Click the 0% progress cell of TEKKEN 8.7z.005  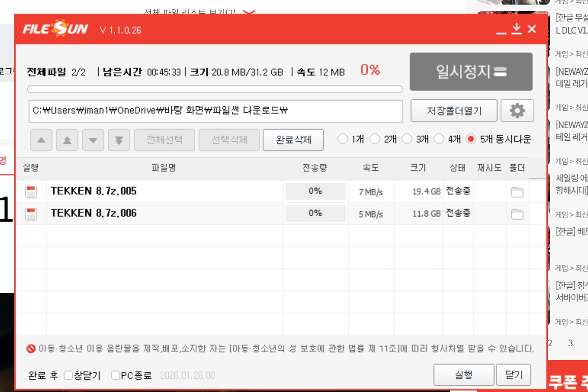[316, 191]
